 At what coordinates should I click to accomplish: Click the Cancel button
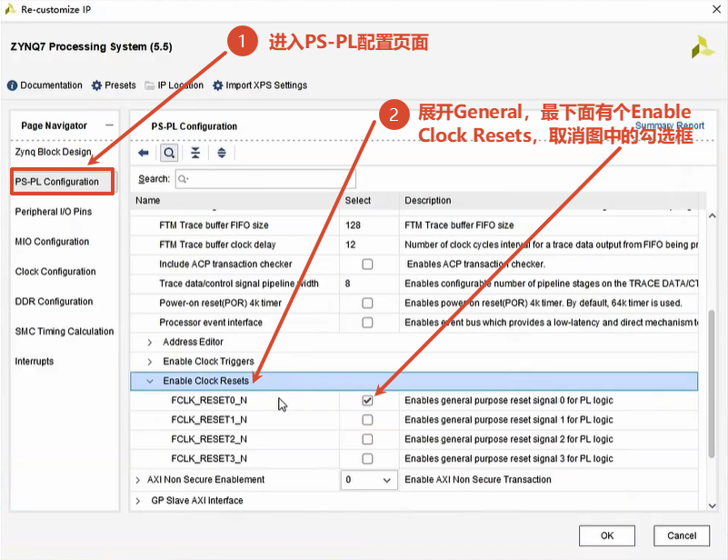click(682, 535)
